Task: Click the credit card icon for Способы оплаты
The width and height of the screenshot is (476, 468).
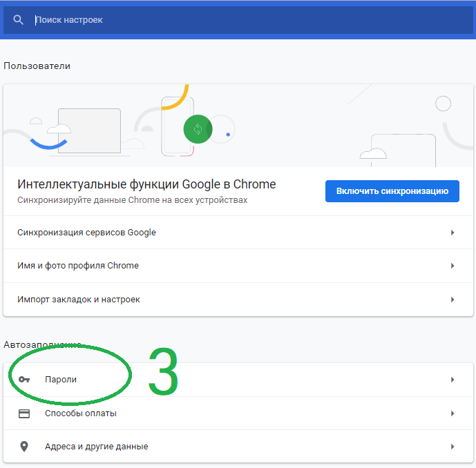Action: [24, 413]
